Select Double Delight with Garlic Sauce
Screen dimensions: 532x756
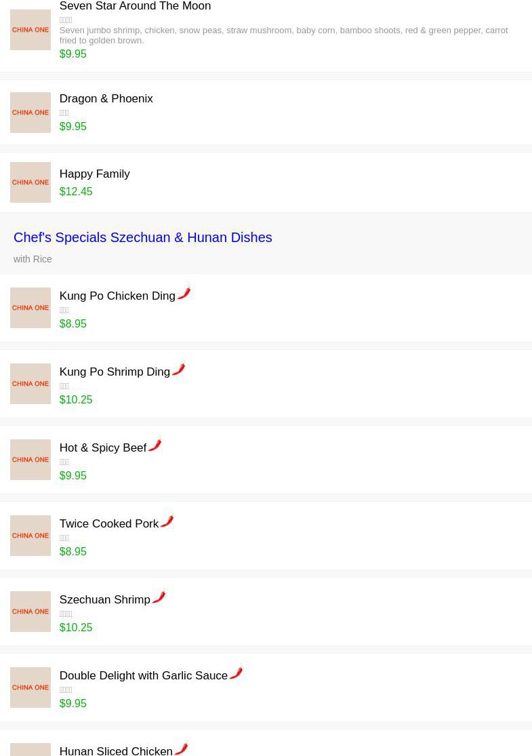(143, 676)
